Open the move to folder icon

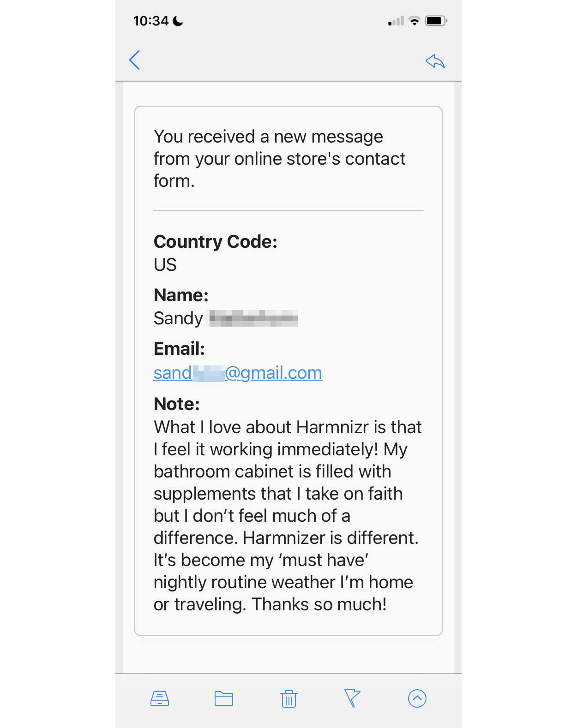pyautogui.click(x=224, y=698)
